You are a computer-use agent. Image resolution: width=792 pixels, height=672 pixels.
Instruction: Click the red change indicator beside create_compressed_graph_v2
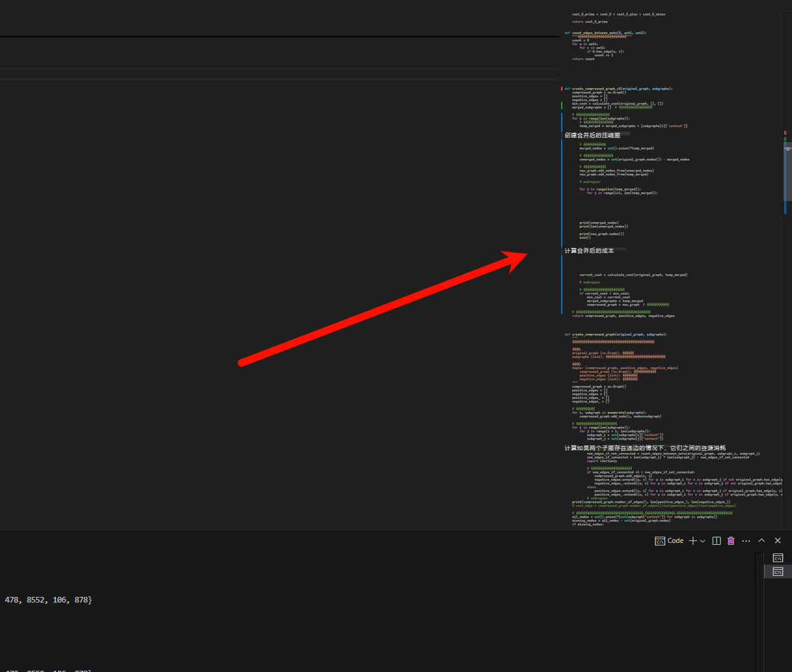[562, 88]
